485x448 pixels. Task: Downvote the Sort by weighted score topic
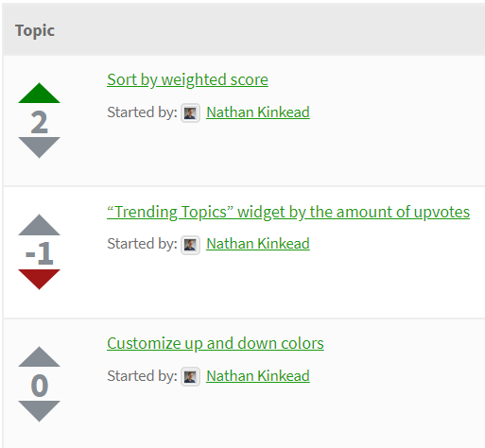pyautogui.click(x=39, y=147)
